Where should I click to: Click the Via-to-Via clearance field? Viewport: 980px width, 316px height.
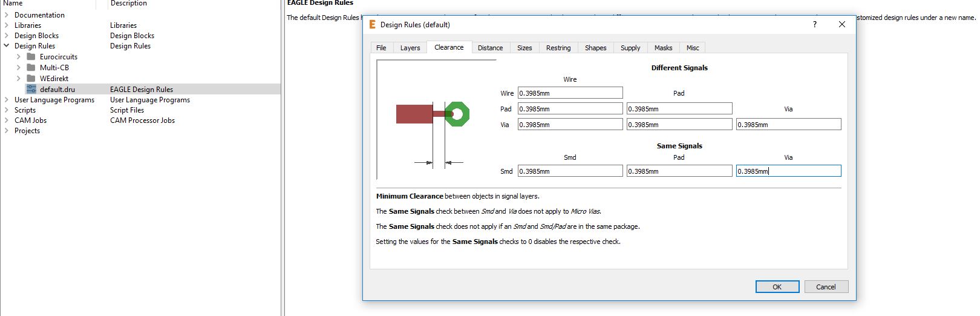click(x=788, y=124)
